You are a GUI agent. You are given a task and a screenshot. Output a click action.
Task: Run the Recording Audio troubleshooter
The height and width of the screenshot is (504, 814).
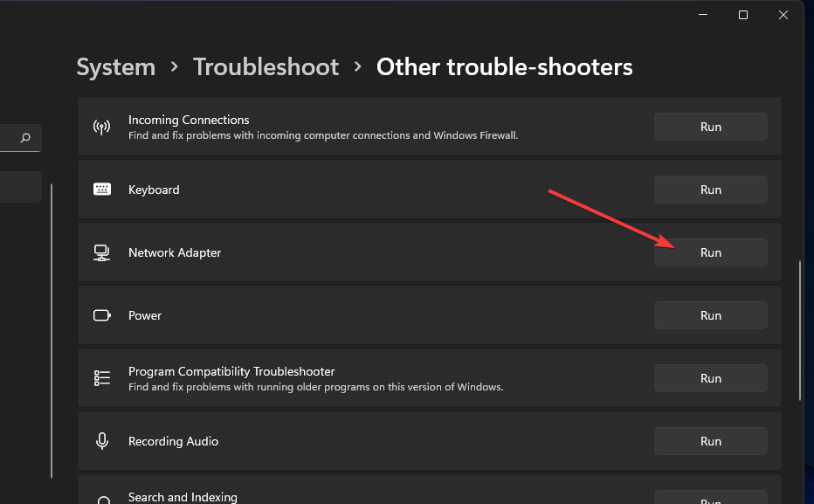[x=710, y=441]
